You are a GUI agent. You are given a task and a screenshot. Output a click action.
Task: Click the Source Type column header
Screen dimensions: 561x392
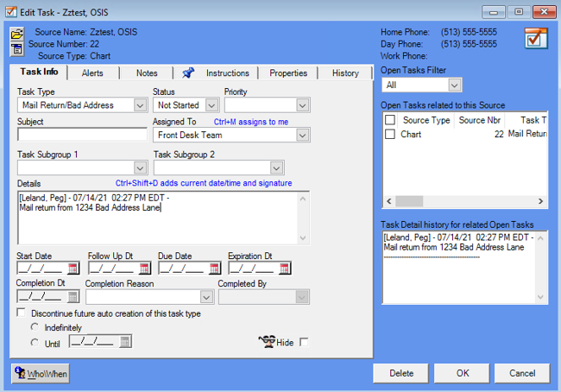click(426, 120)
